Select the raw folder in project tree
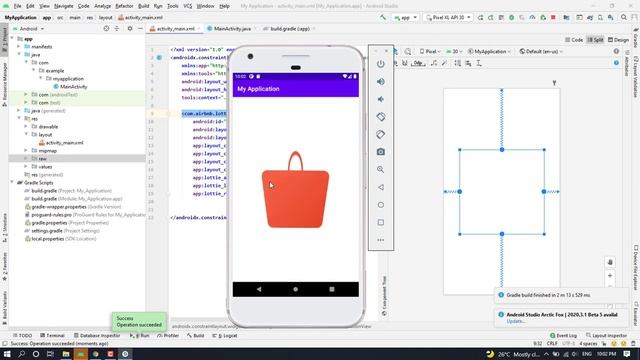The width and height of the screenshot is (640, 360). tap(42, 158)
